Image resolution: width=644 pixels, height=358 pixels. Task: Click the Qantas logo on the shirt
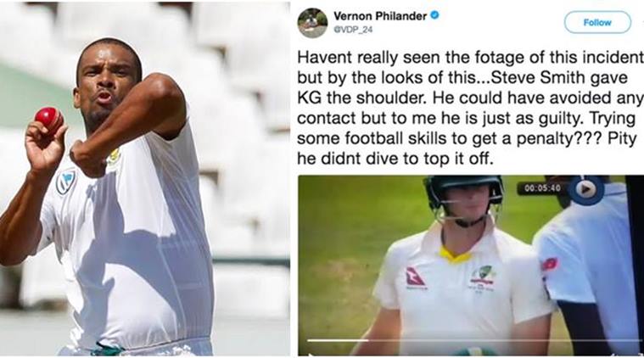coord(416,277)
